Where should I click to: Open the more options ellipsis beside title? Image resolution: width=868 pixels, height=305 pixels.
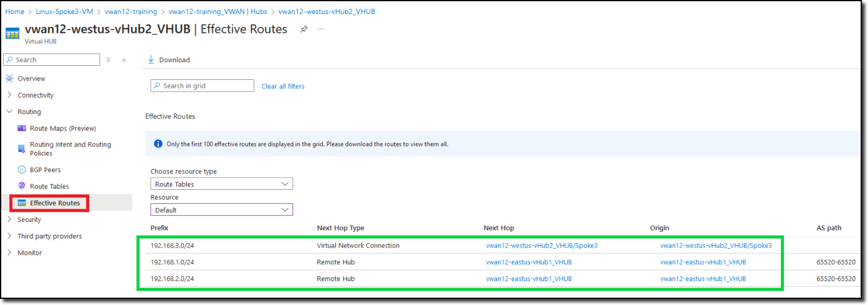pos(321,29)
